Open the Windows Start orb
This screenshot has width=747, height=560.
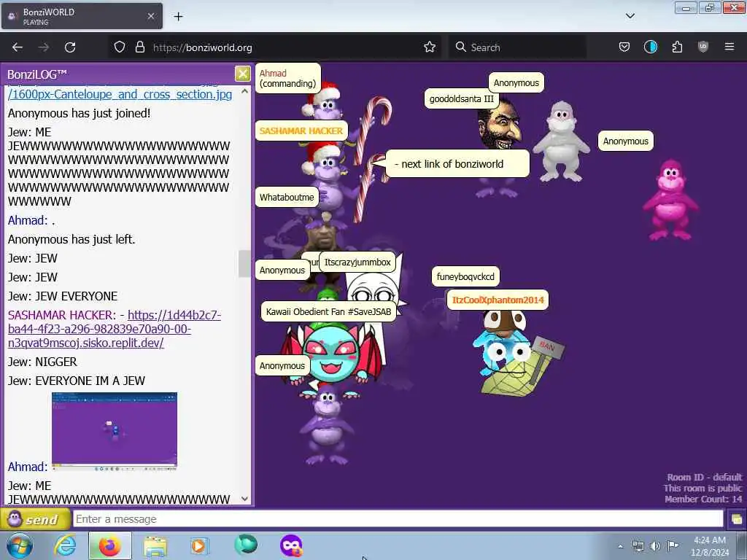20,545
